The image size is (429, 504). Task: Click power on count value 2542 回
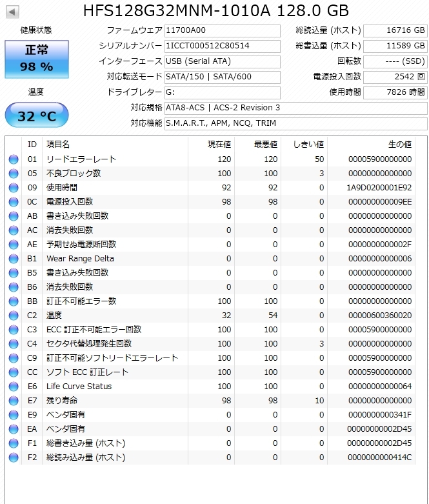tap(395, 77)
